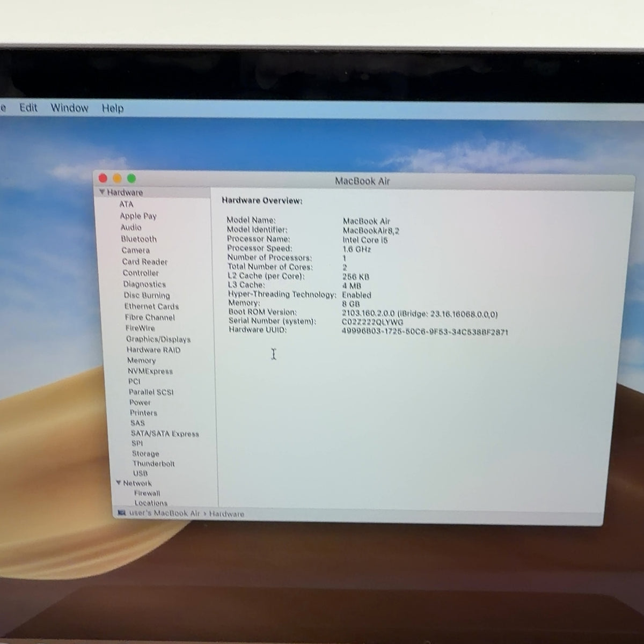Screen dimensions: 644x644
Task: Select Ethernet Cards in the sidebar
Action: pyautogui.click(x=151, y=306)
